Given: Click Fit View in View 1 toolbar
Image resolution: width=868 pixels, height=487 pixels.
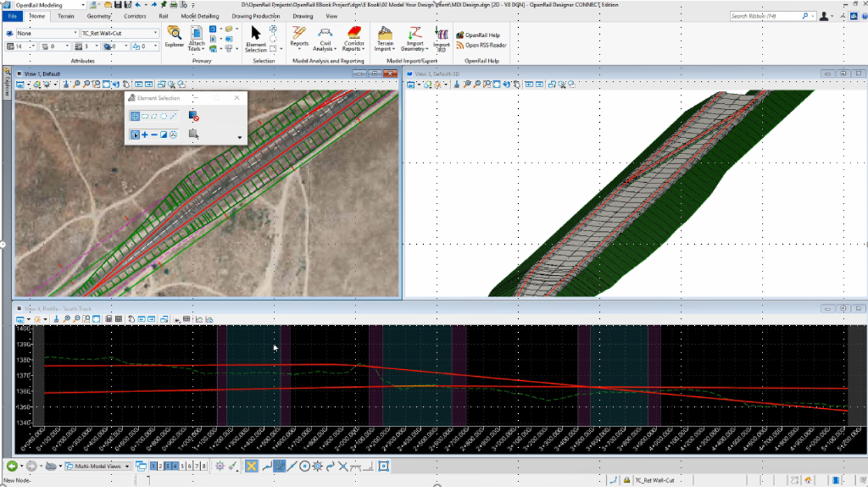Looking at the screenshot, I should pos(108,83).
